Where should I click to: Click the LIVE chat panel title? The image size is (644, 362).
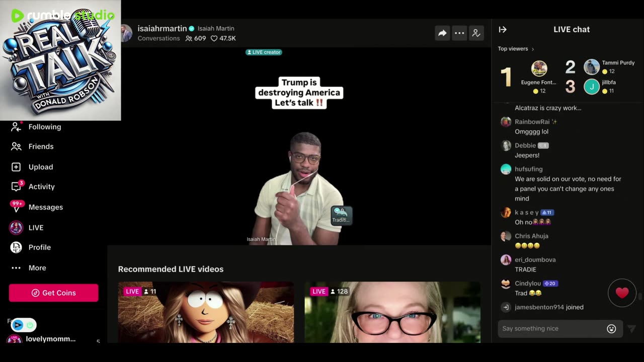tap(572, 29)
